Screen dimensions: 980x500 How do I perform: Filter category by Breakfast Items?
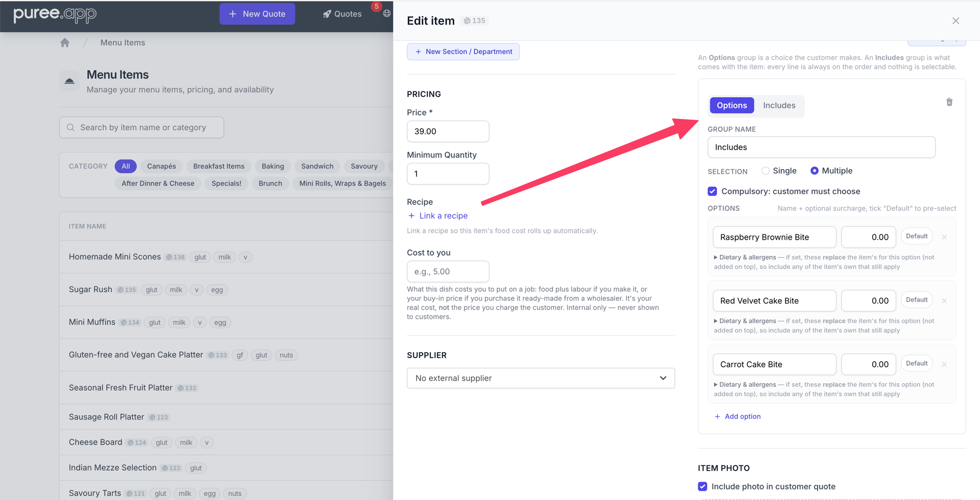click(219, 166)
